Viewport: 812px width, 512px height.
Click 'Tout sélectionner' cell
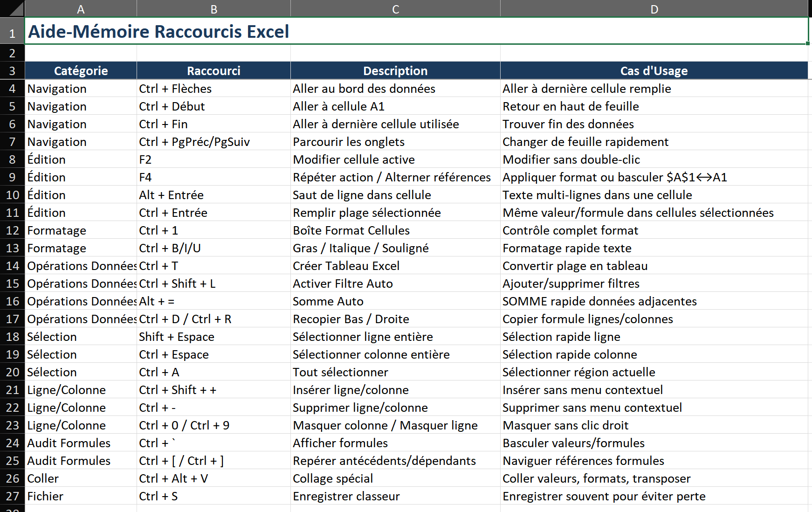point(395,372)
